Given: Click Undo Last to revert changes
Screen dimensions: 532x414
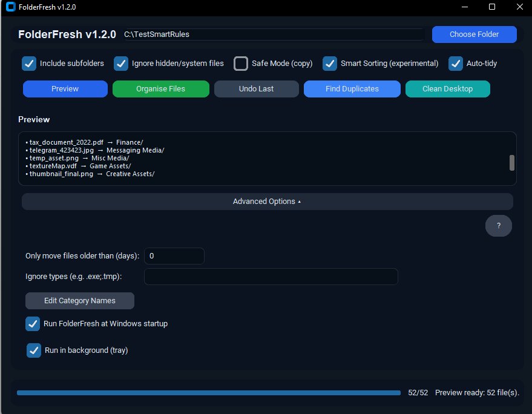Looking at the screenshot, I should coord(256,89).
